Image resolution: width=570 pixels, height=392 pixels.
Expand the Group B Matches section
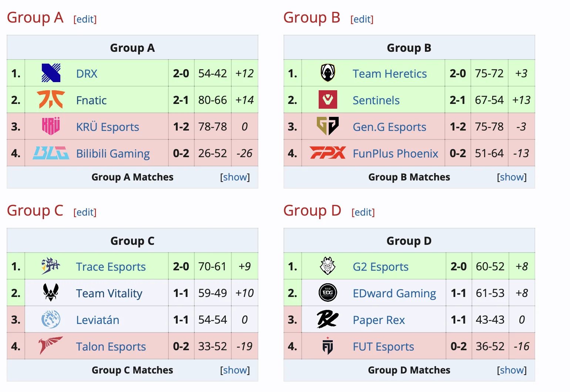tap(512, 177)
